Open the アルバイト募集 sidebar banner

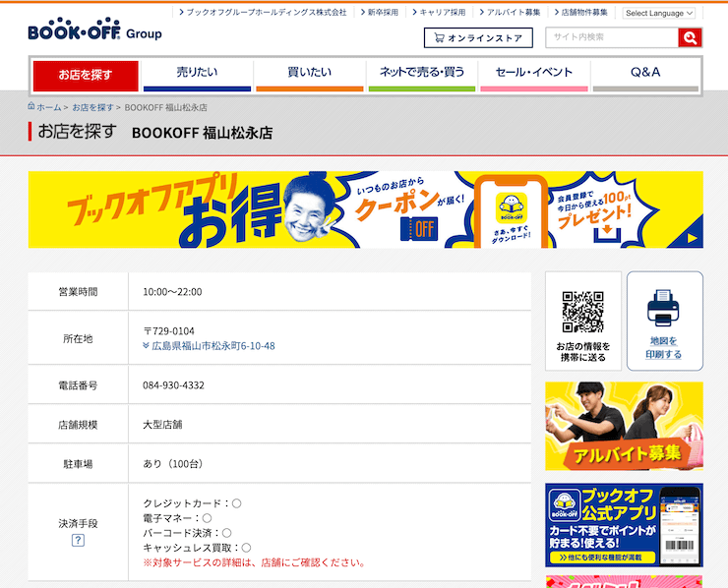(x=624, y=426)
